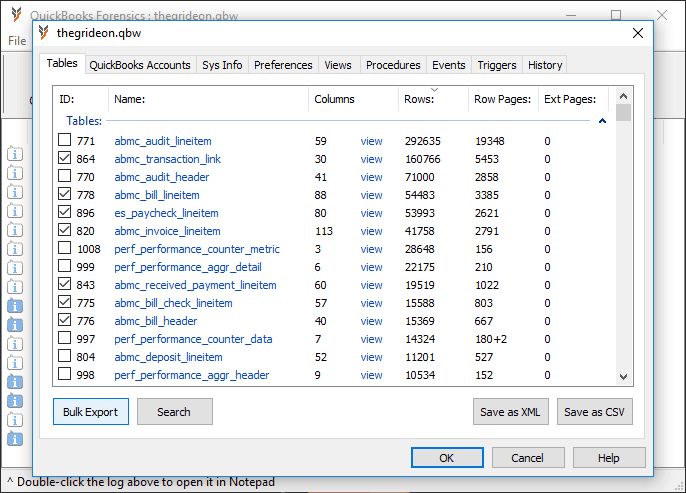Viewport: 686px width, 493px height.
Task: Open the File menu in main window
Action: [17, 41]
